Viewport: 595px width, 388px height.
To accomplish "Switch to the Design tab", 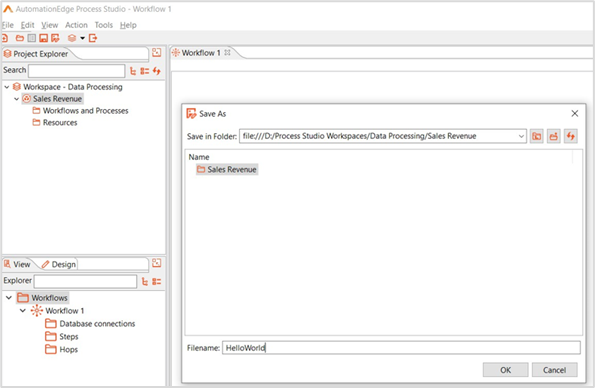I will point(59,264).
